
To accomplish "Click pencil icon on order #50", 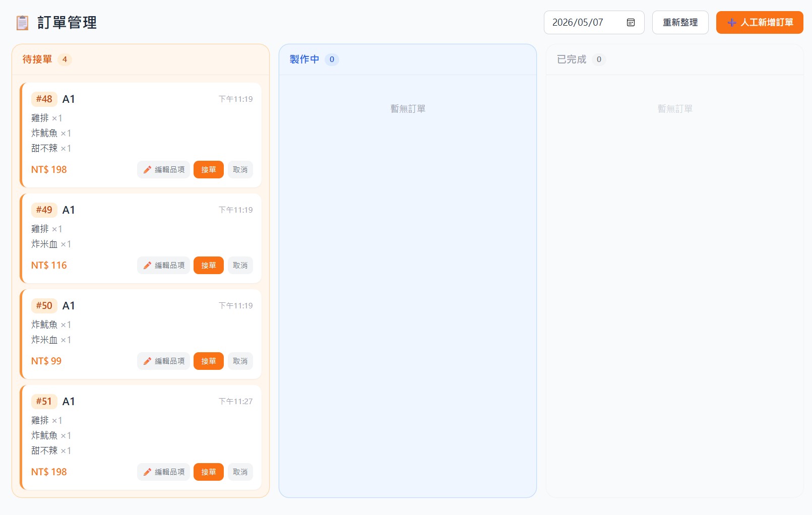I will click(147, 361).
